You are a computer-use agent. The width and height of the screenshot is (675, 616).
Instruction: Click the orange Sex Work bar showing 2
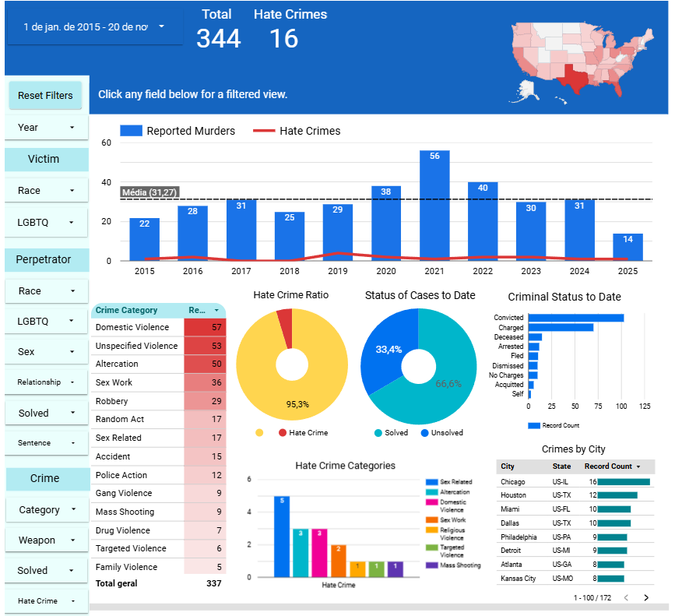pyautogui.click(x=339, y=561)
